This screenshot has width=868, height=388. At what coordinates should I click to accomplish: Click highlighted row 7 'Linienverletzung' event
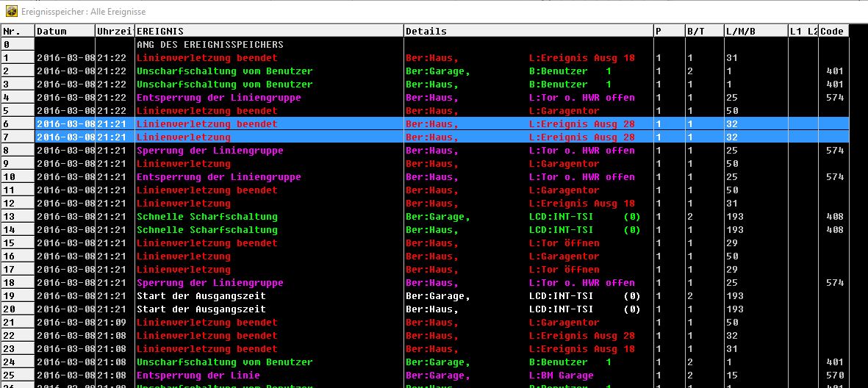coord(184,137)
